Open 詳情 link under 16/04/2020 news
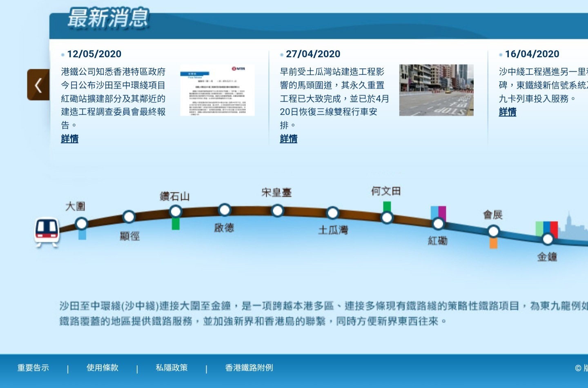Viewport: 588px width, 388px height. [508, 112]
